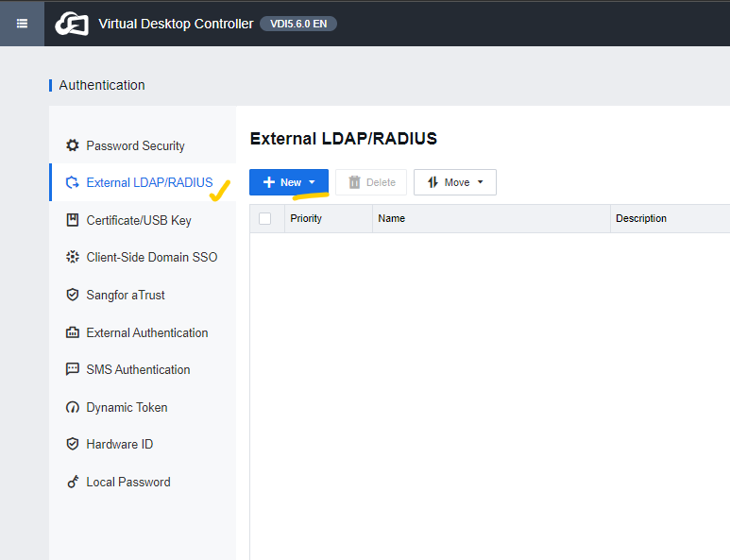Viewport: 730px width, 560px height.
Task: Click the VDI5.6.0 EN version badge
Action: pos(298,24)
